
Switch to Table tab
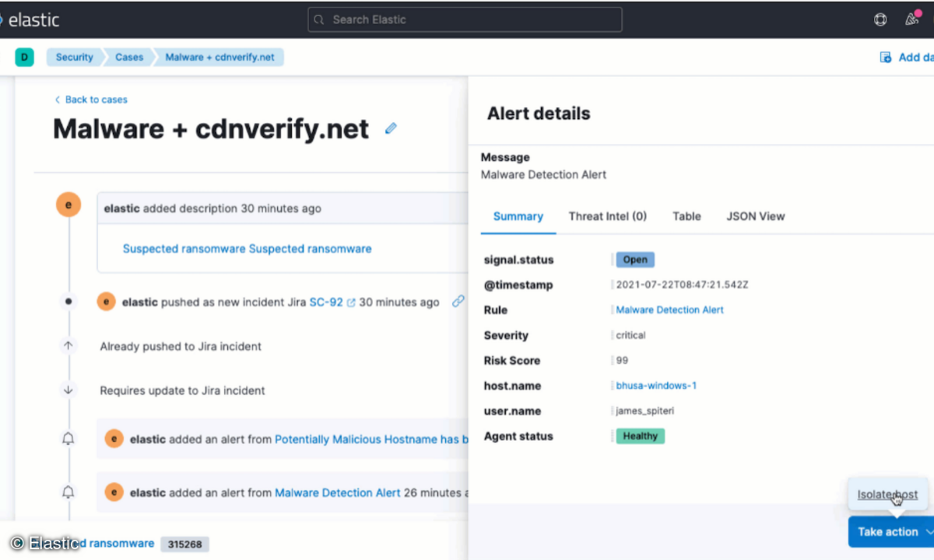[686, 216]
